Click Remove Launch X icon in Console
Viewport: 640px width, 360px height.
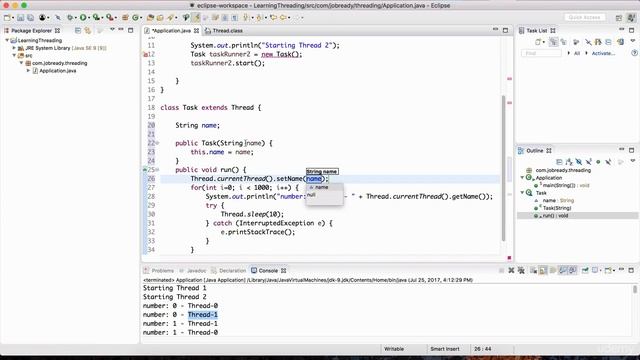point(511,270)
